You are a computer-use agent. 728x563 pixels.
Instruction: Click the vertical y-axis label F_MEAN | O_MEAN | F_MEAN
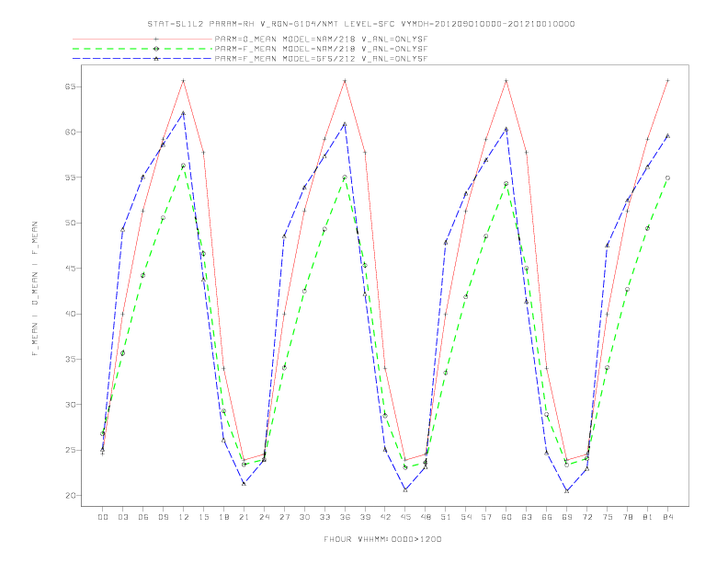[x=35, y=289]
